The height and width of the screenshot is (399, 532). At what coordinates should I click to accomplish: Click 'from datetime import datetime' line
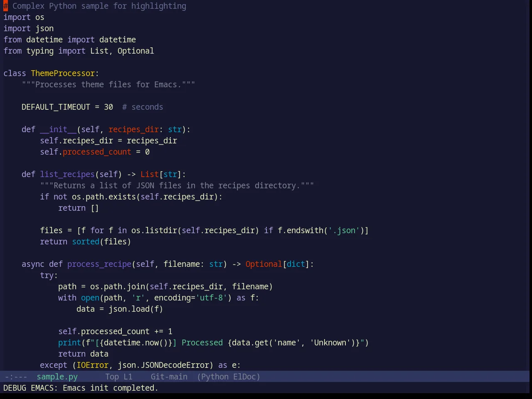(69, 39)
